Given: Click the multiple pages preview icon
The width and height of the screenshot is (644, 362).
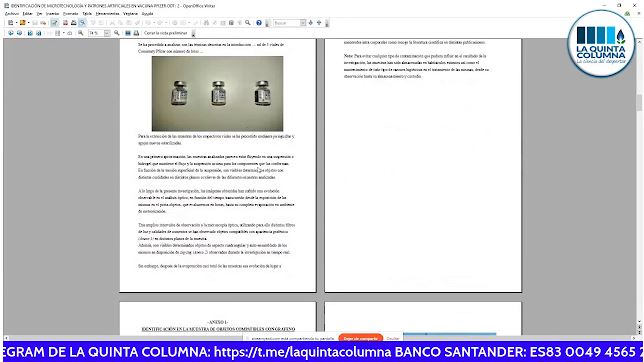Looking at the screenshot, I should (58, 33).
